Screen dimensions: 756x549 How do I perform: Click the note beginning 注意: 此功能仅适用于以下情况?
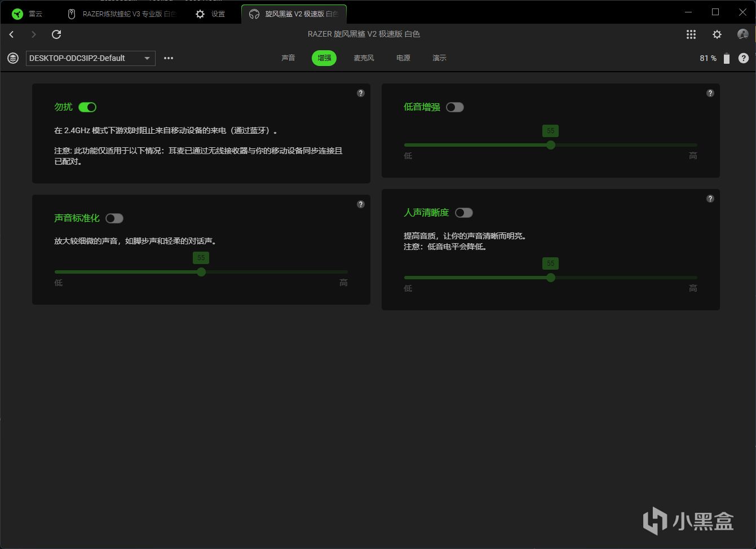198,156
